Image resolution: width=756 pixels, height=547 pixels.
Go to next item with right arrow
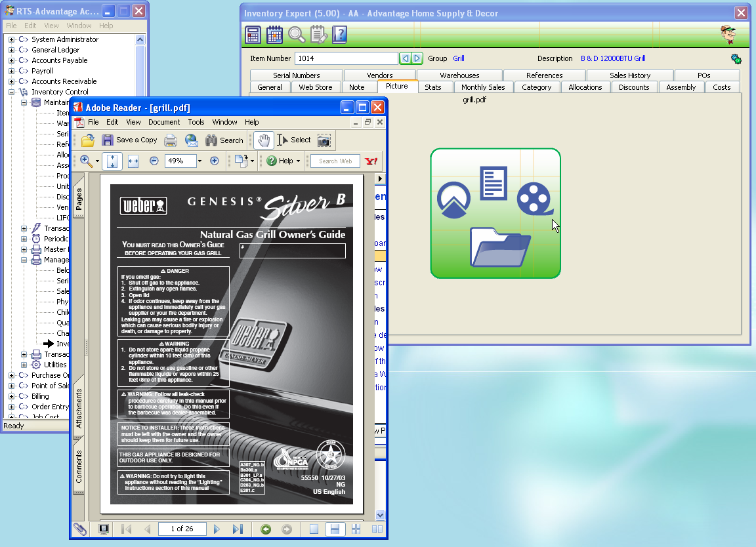(x=417, y=58)
